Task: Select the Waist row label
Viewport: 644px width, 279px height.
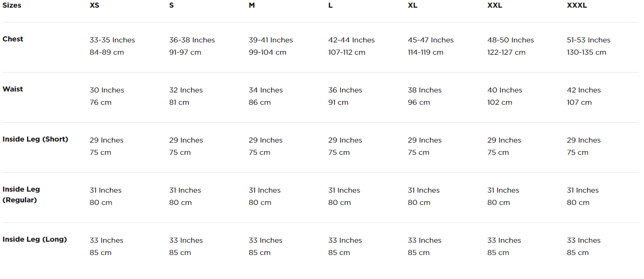Action: (13, 89)
